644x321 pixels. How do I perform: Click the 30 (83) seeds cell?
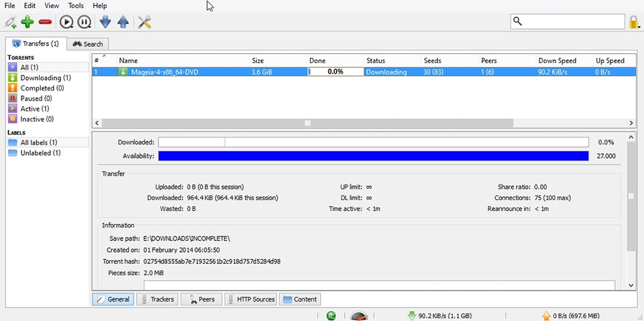pyautogui.click(x=450, y=72)
